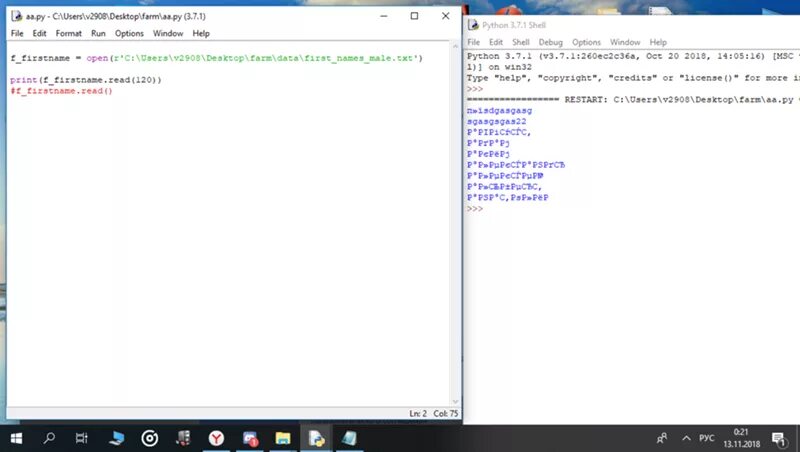Open Edit menu in Python Shell window
Screen dimensions: 800x452
pos(496,42)
